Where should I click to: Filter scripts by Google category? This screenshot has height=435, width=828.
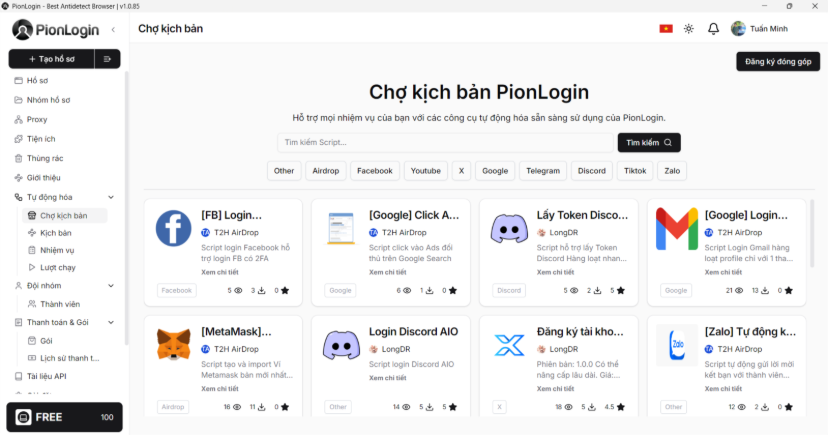(495, 171)
